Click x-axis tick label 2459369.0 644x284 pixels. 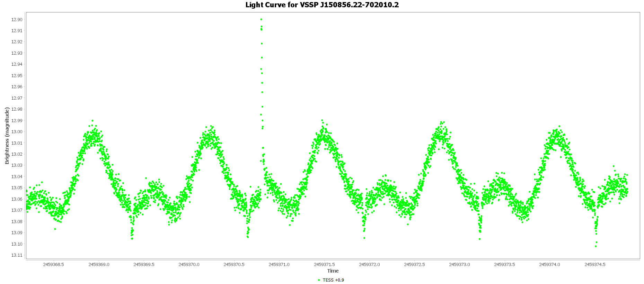tap(99, 264)
